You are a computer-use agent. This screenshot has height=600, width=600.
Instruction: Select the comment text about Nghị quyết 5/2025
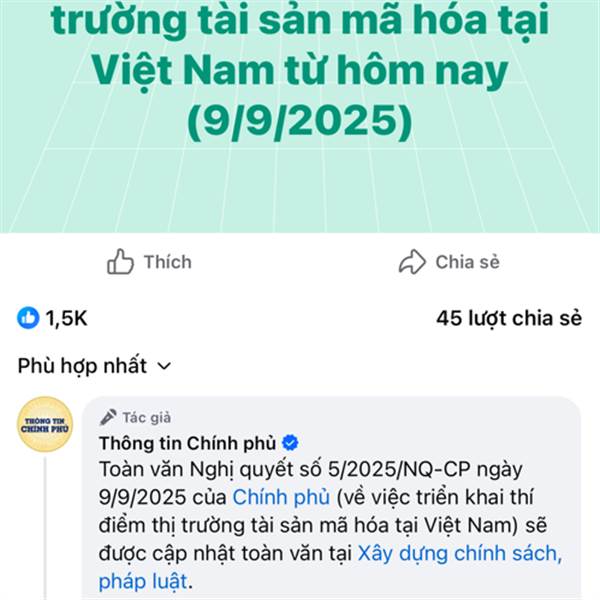click(330, 525)
